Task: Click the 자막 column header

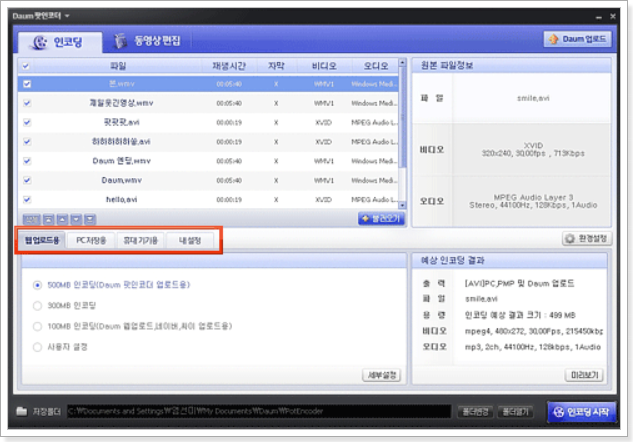Action: 276,66
